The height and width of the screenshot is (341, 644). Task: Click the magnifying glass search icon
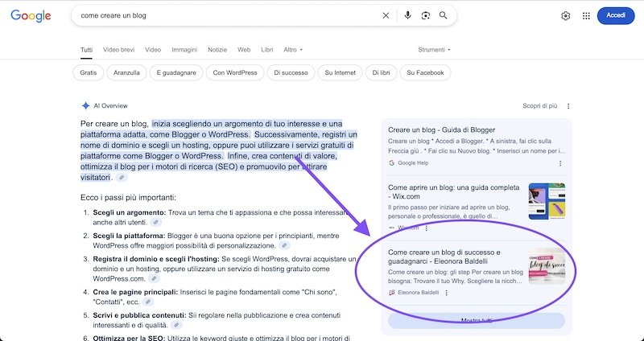[444, 15]
